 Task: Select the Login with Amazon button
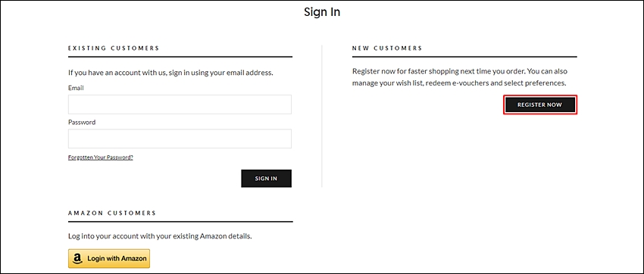click(109, 258)
